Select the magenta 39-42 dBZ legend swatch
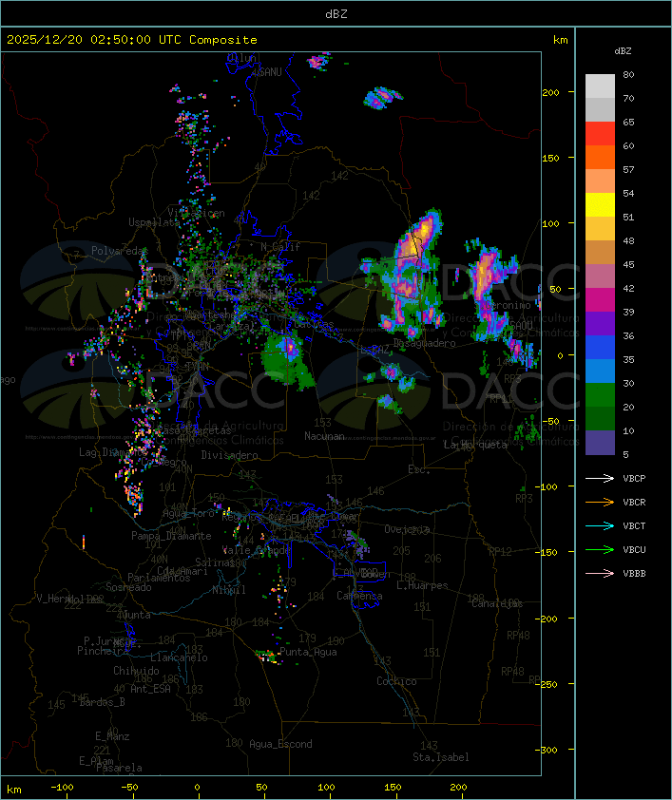The height and width of the screenshot is (800, 672). (600, 300)
